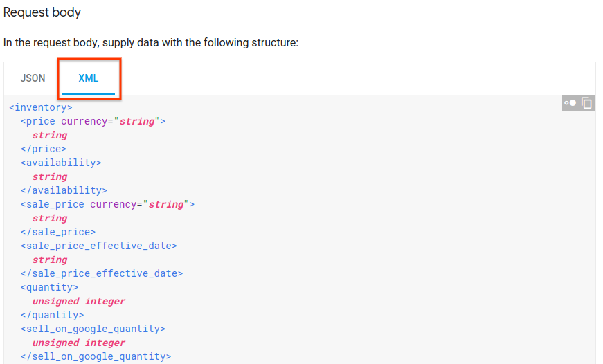Click the <price currency="string"> line

click(93, 122)
